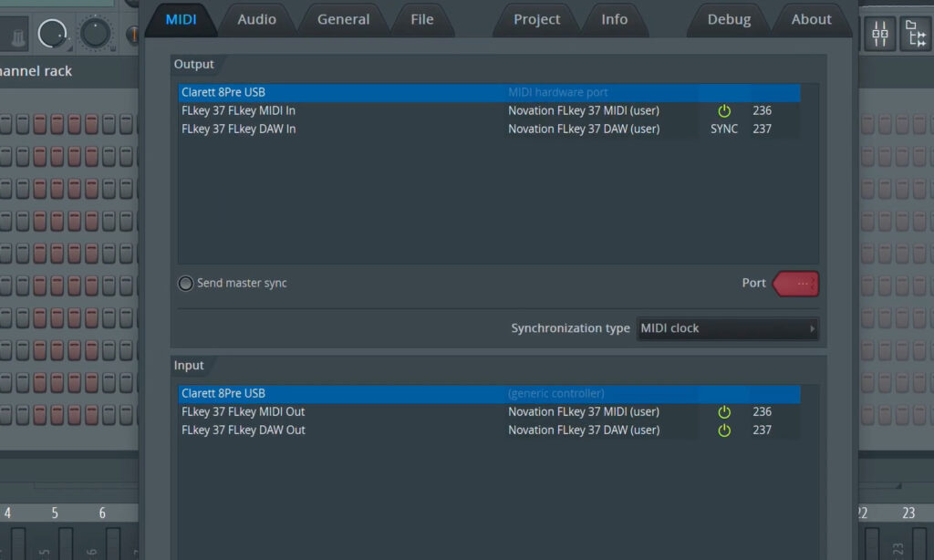
Task: Click Novation FLkey 37 MIDI (user) in Output
Action: (x=584, y=110)
